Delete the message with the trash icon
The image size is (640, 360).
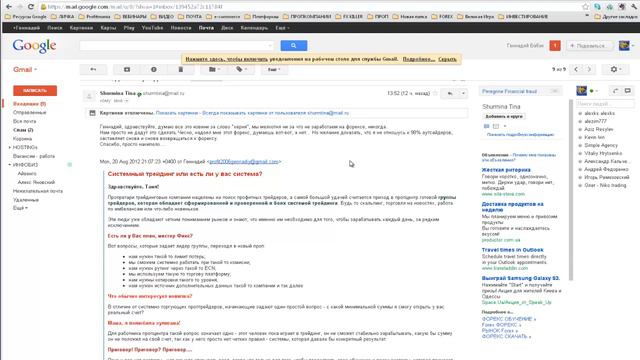pos(180,70)
